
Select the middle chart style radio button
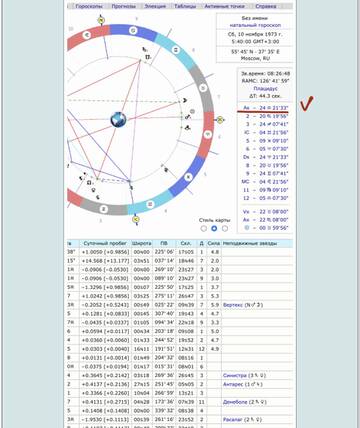click(x=214, y=228)
